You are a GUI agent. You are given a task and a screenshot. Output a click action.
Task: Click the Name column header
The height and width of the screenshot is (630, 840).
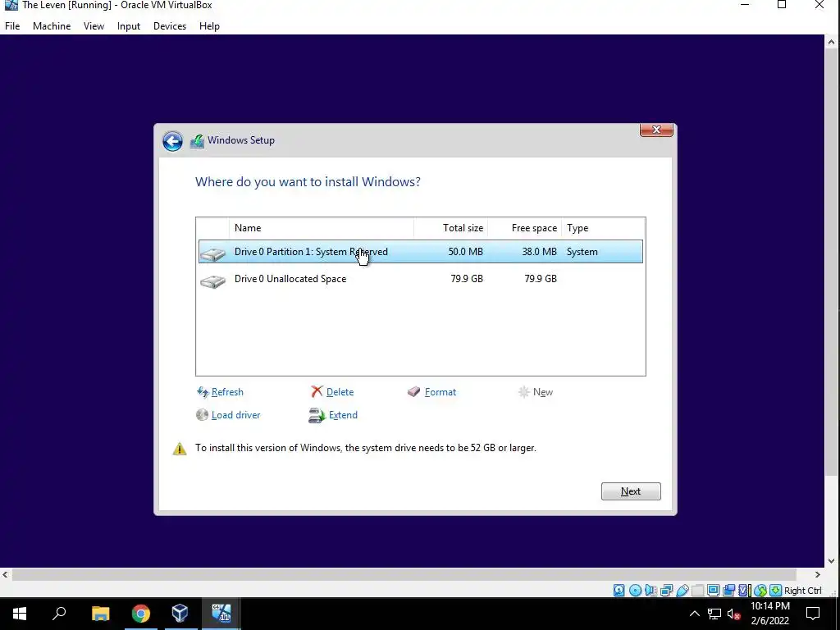click(x=322, y=228)
